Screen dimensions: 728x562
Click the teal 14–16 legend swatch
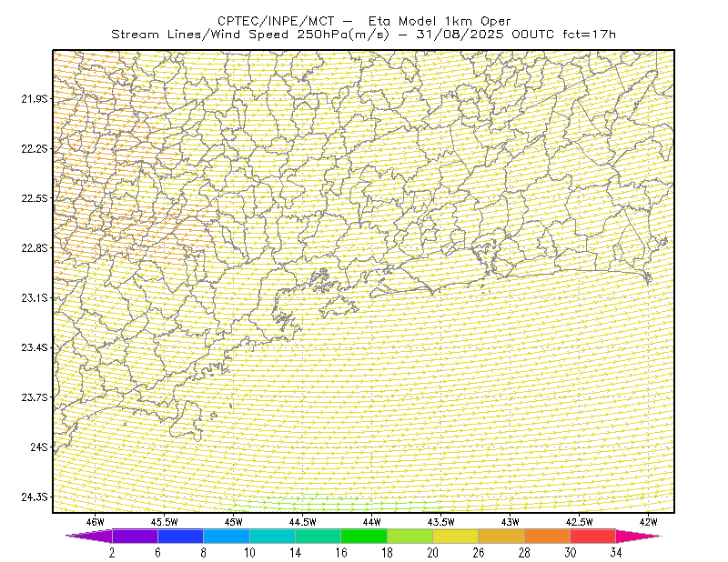pos(318,536)
